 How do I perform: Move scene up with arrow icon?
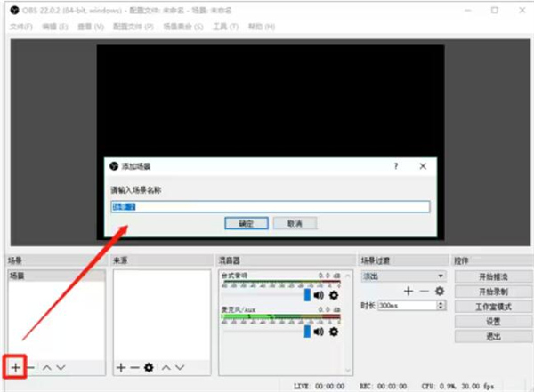click(x=46, y=366)
